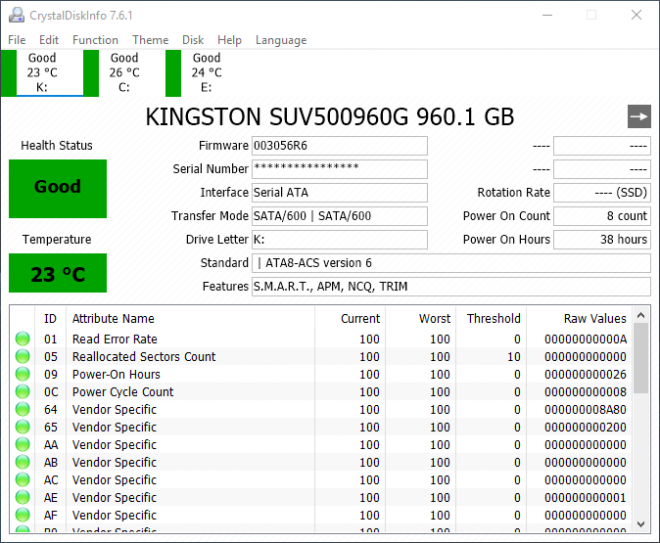The image size is (660, 543).
Task: Select the Read Error Rate row text
Action: [x=114, y=339]
